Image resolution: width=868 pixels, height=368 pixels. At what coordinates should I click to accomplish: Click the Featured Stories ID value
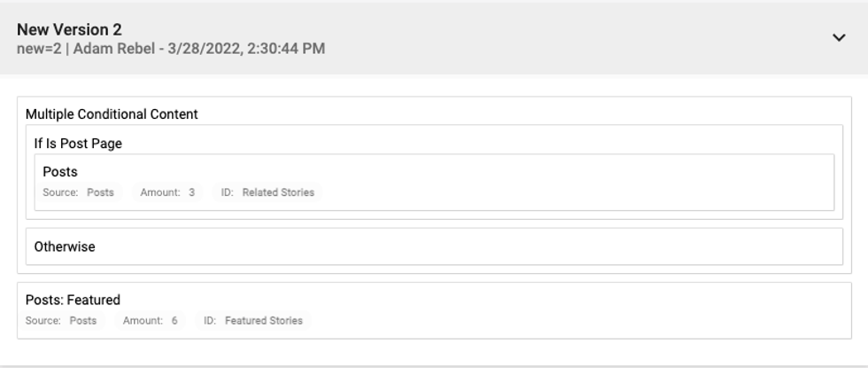[263, 321]
